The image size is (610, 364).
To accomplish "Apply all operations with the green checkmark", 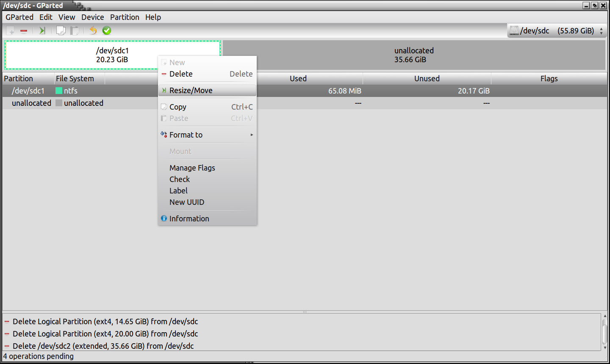I will tap(107, 30).
